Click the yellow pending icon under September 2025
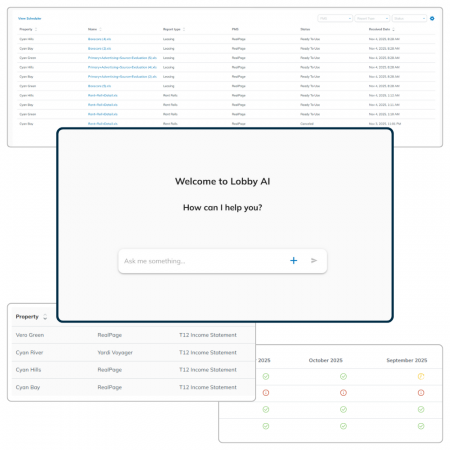 click(421, 376)
